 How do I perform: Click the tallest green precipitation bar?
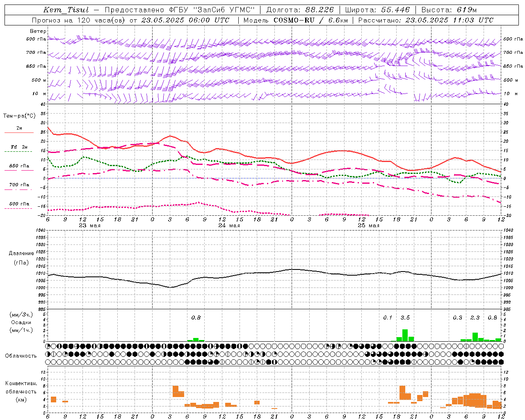pyautogui.click(x=405, y=335)
